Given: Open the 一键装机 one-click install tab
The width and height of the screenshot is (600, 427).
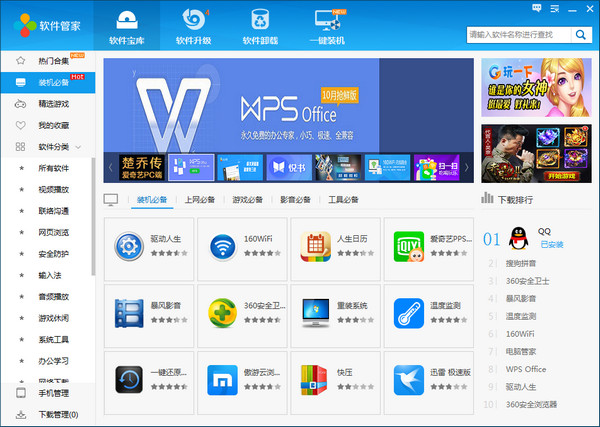Looking at the screenshot, I should [327, 26].
